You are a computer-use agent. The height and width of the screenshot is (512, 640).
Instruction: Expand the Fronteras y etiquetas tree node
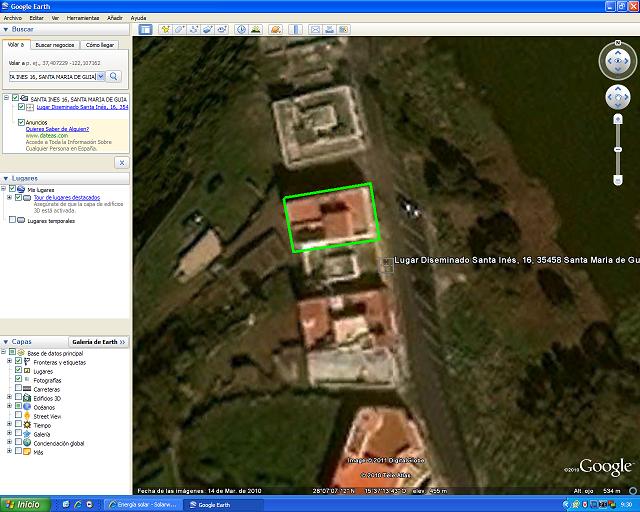(9, 362)
